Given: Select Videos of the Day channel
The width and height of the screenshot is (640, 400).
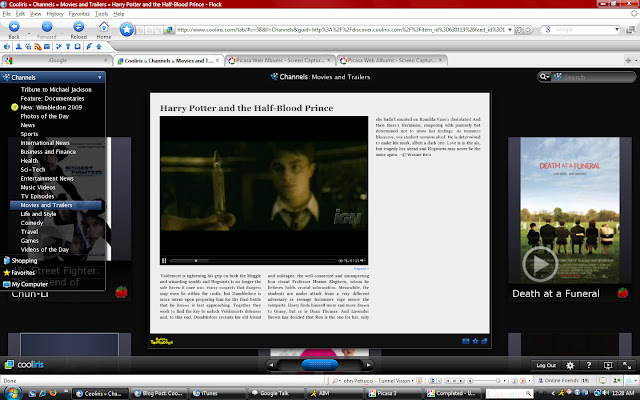Looking at the screenshot, I should click(x=44, y=249).
